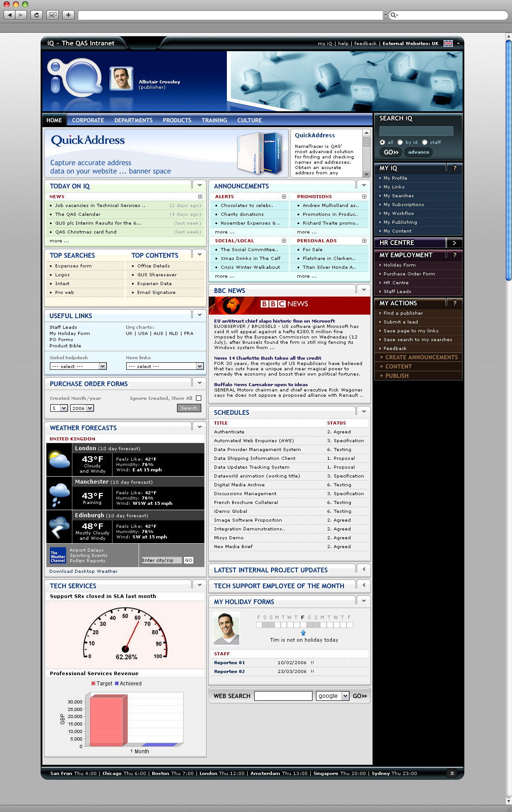This screenshot has height=812, width=512.
Task: Click the UK flag icon
Action: tap(448, 43)
